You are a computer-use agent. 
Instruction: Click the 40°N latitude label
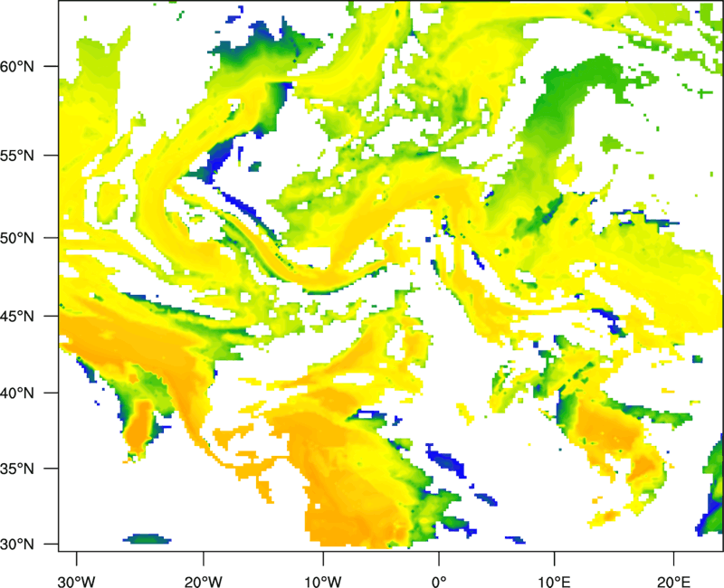(17, 394)
